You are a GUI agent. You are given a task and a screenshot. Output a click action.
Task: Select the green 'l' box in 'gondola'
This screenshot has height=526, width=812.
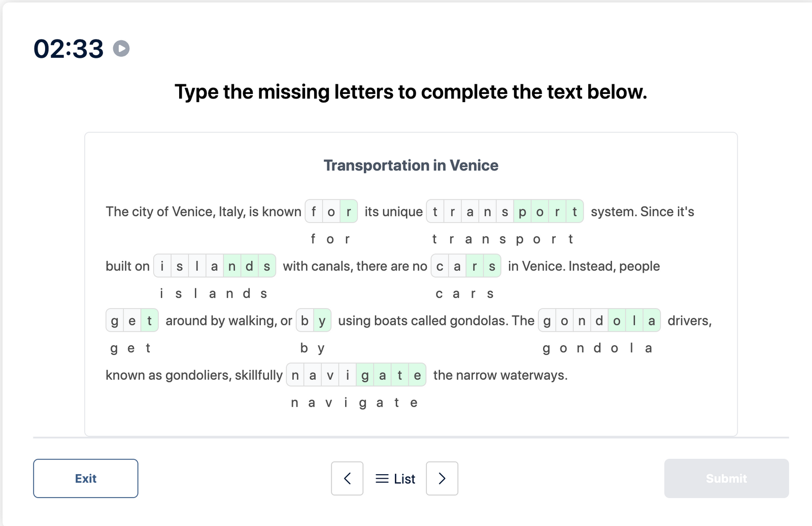tap(634, 320)
